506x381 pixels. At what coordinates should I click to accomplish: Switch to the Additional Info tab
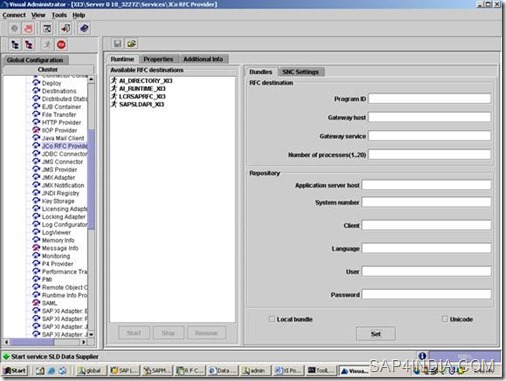pyautogui.click(x=203, y=59)
